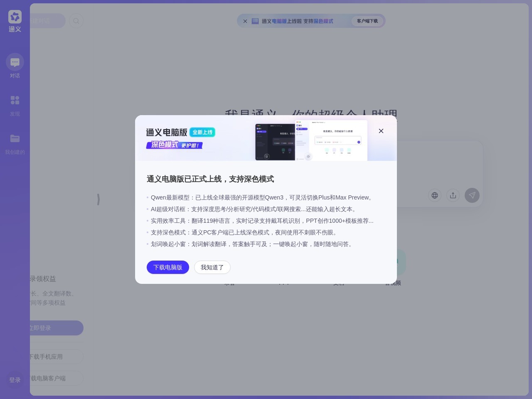The width and height of the screenshot is (532, 399).
Task: Click the send message arrow icon
Action: coord(472,195)
